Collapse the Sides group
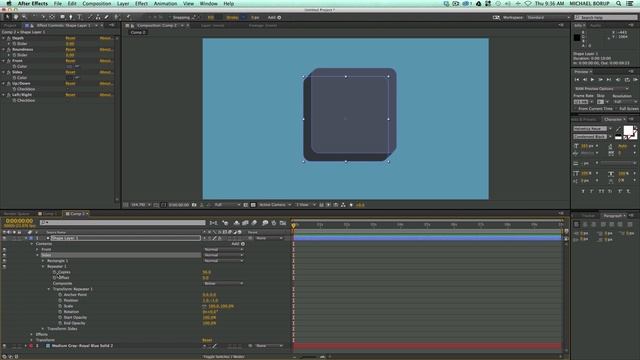 pos(38,255)
